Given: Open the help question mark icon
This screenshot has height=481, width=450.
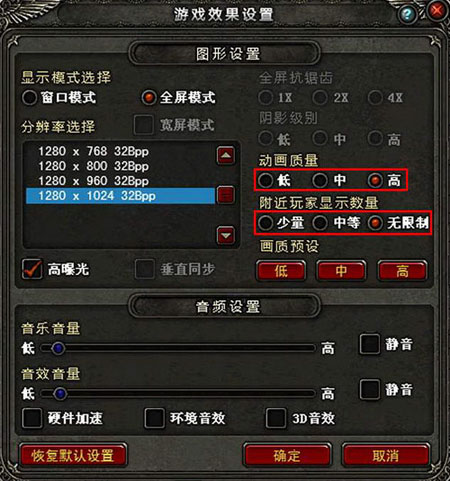Looking at the screenshot, I should coord(407,14).
